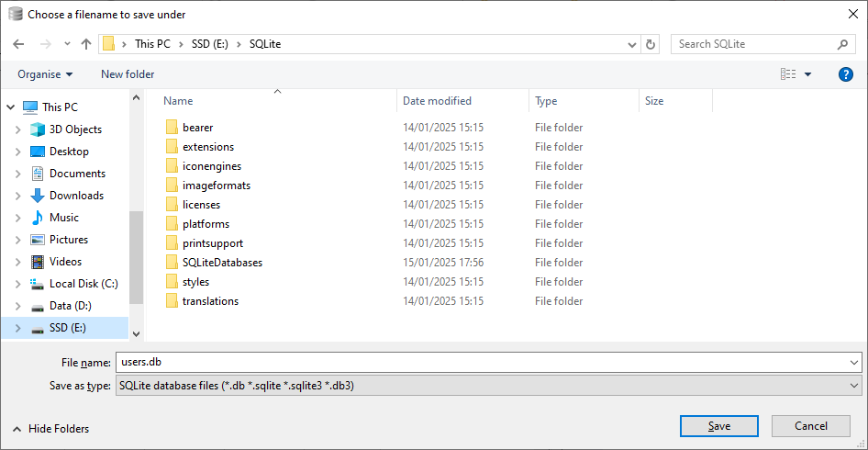Click navigation pane scroll up arrow
This screenshot has width=868, height=450.
coord(136,97)
